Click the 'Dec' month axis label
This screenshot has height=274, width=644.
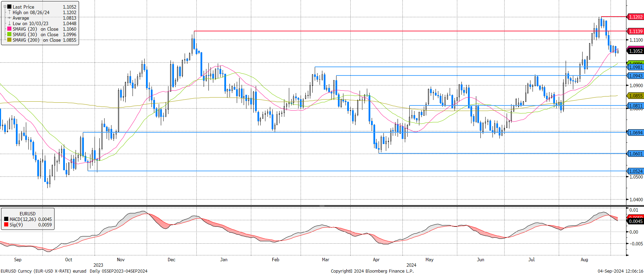pos(172,260)
